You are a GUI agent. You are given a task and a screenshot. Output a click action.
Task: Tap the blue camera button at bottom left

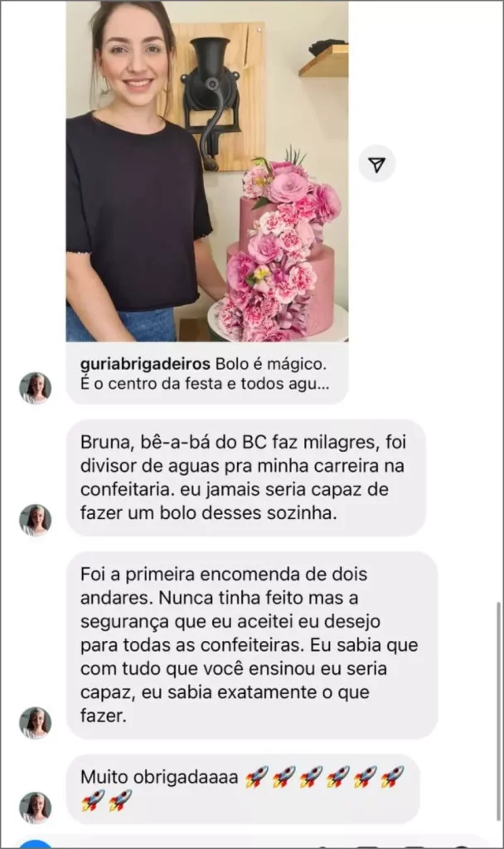[x=36, y=845]
